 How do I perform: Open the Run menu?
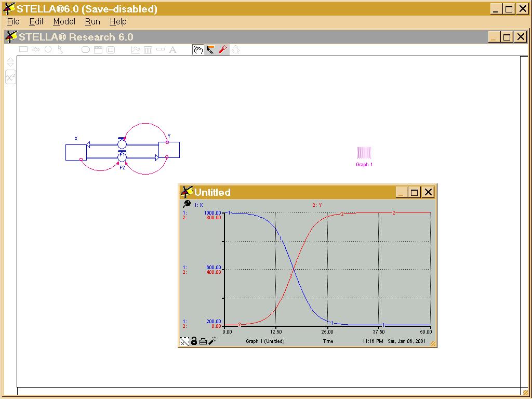(x=92, y=22)
